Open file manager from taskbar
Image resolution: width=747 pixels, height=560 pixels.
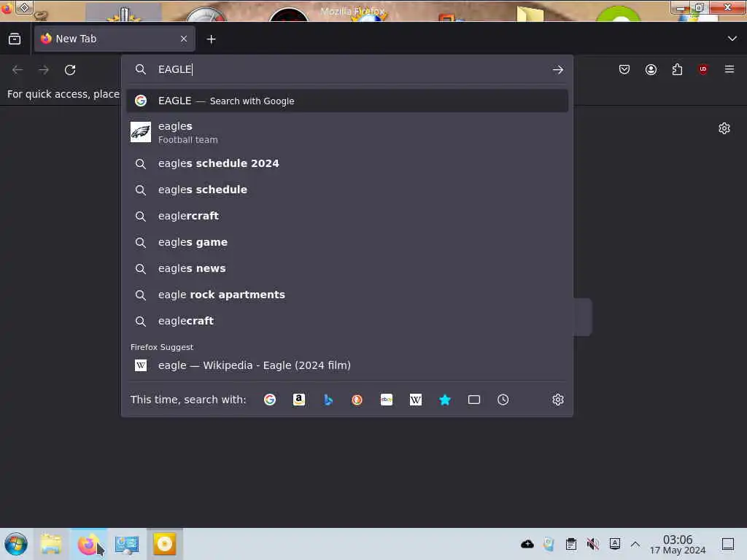51,544
